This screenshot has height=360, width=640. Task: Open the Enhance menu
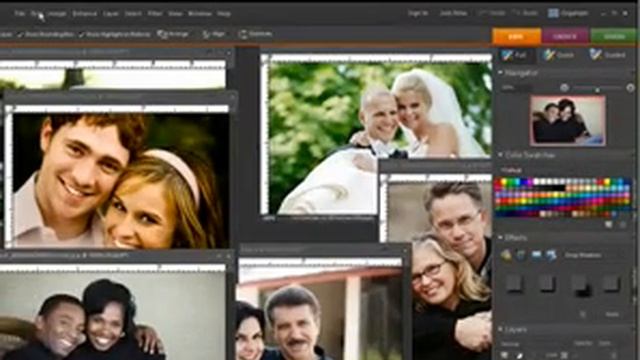pos(85,14)
